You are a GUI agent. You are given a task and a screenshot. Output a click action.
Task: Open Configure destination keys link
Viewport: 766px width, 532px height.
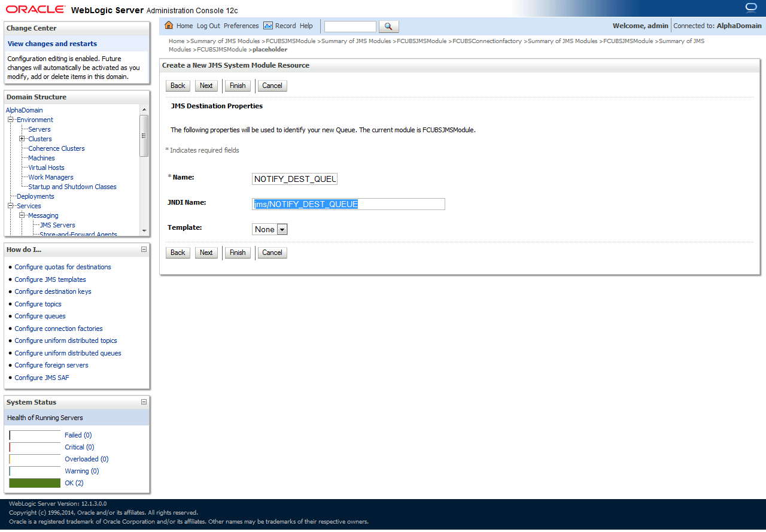(x=53, y=291)
